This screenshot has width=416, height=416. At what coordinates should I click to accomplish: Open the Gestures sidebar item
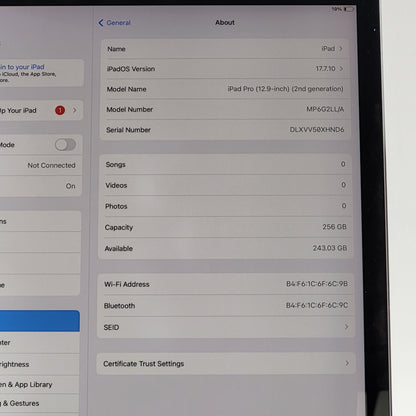click(40, 404)
